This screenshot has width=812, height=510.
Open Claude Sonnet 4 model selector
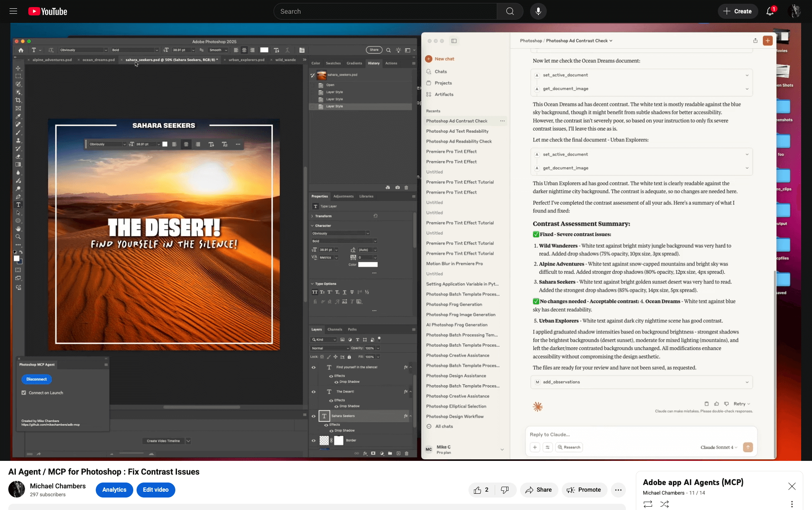coord(719,447)
